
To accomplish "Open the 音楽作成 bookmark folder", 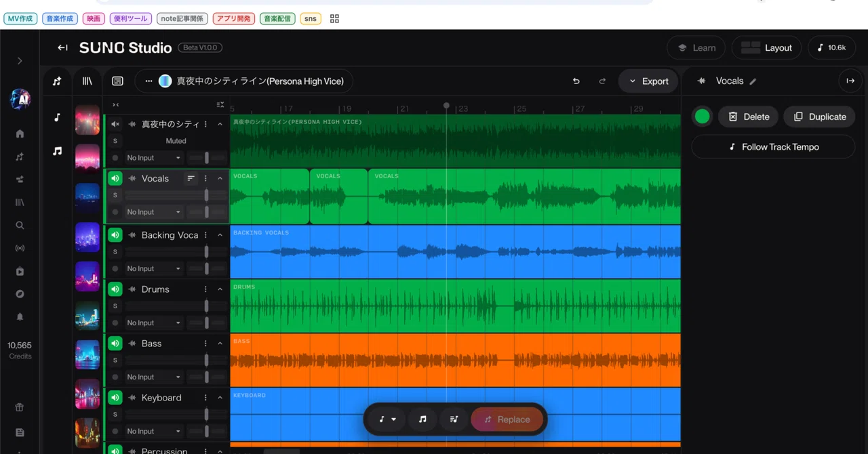I will click(60, 19).
